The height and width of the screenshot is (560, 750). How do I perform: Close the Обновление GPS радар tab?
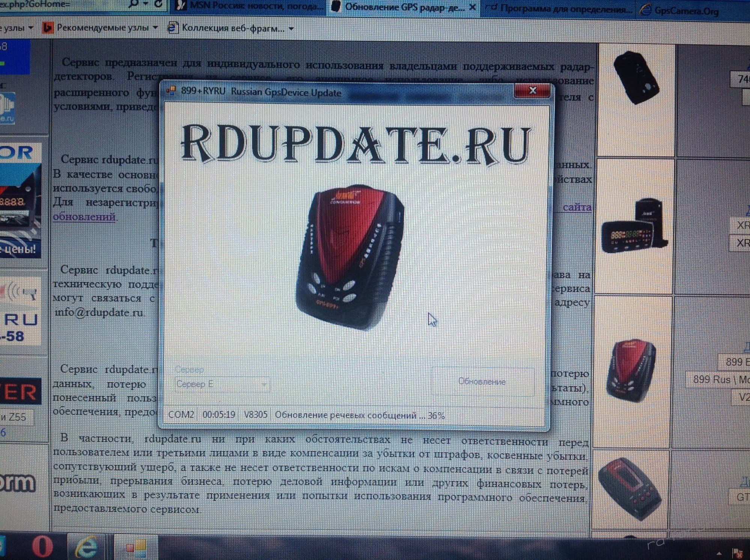472,8
